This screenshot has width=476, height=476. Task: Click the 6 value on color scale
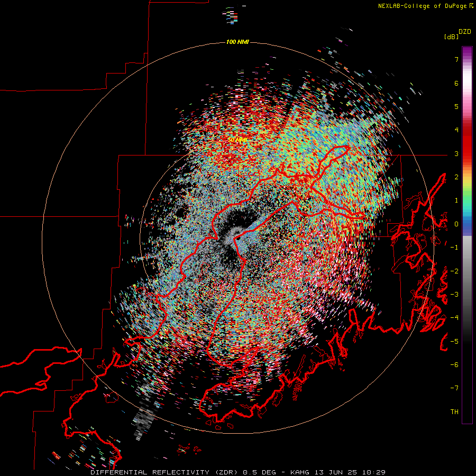tap(456, 83)
